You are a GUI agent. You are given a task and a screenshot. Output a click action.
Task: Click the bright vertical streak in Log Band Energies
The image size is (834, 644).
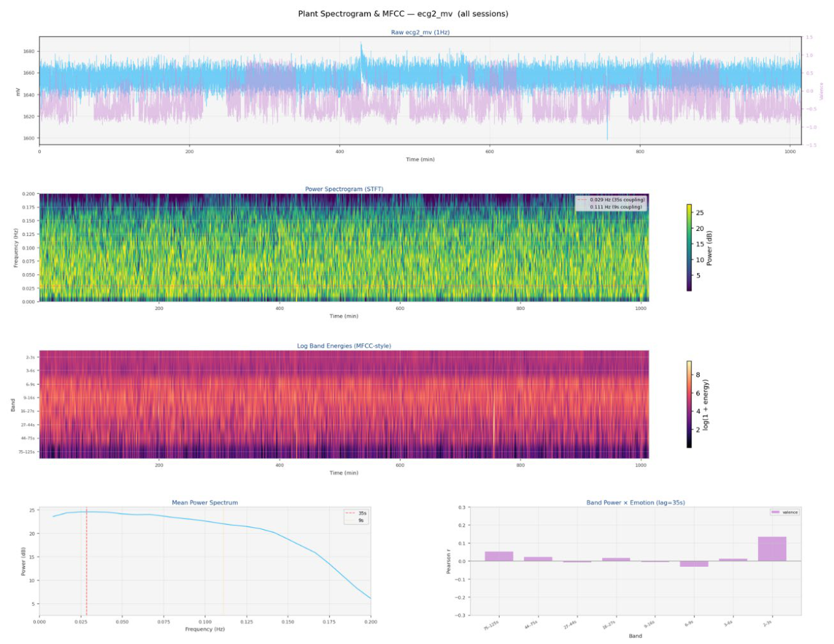493,422
